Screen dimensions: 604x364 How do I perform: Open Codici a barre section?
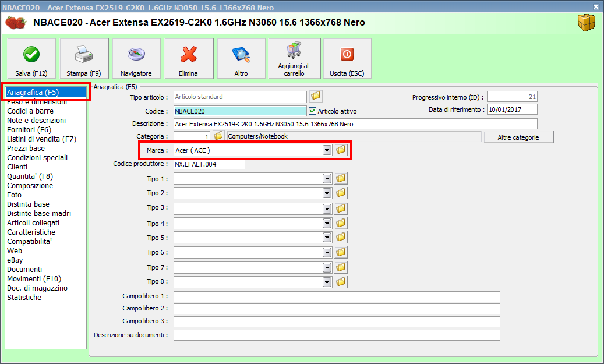pyautogui.click(x=30, y=111)
